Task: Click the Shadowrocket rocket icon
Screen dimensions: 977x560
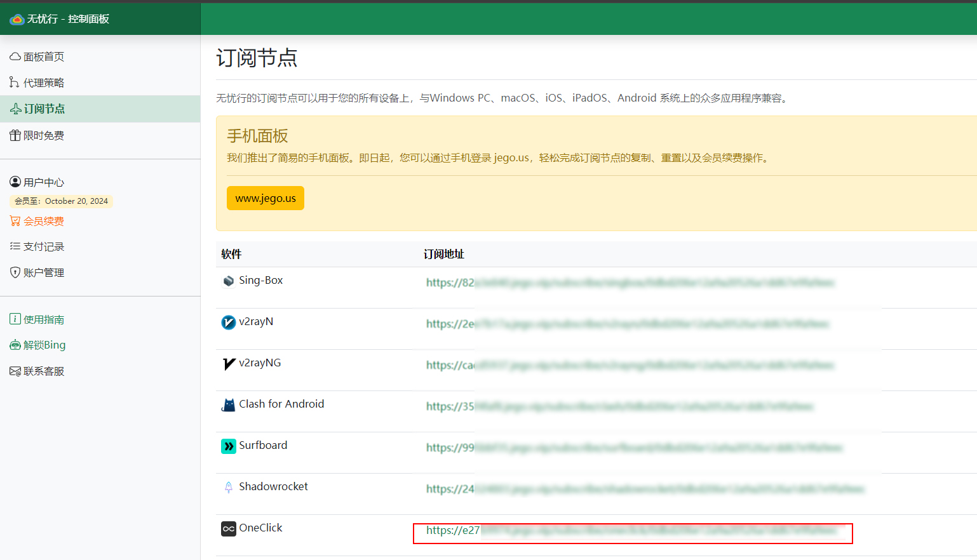Action: click(x=229, y=488)
